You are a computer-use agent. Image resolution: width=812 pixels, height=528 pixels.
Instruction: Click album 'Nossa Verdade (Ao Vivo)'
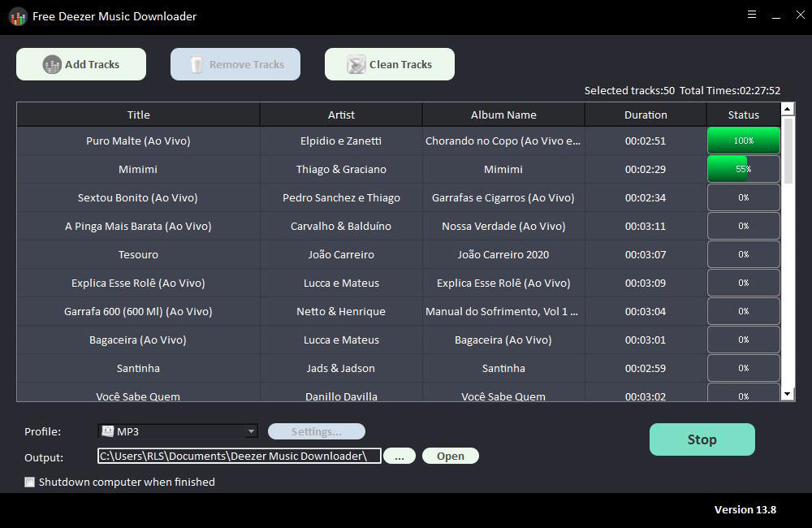tap(503, 227)
